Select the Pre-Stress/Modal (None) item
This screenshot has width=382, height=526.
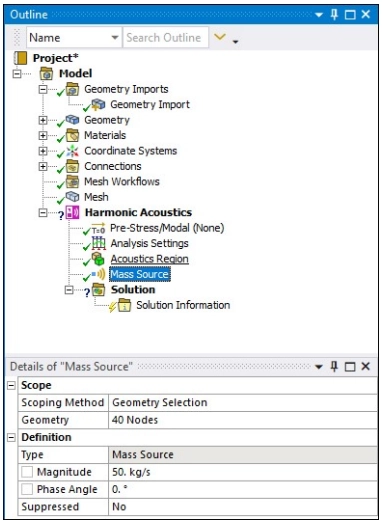167,228
